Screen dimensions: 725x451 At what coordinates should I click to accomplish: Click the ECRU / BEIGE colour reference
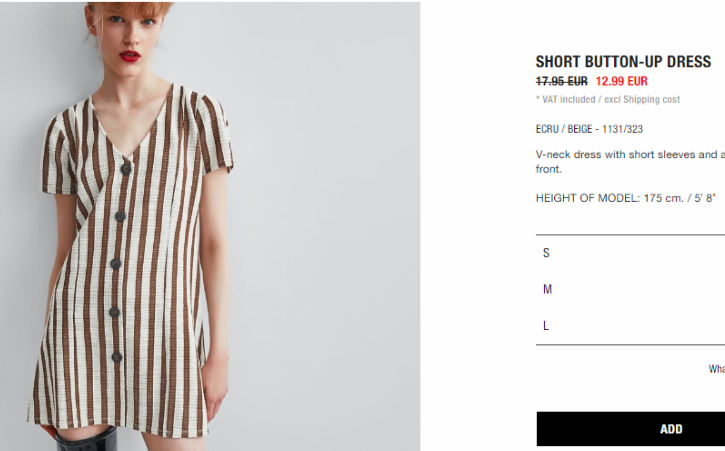pos(589,129)
